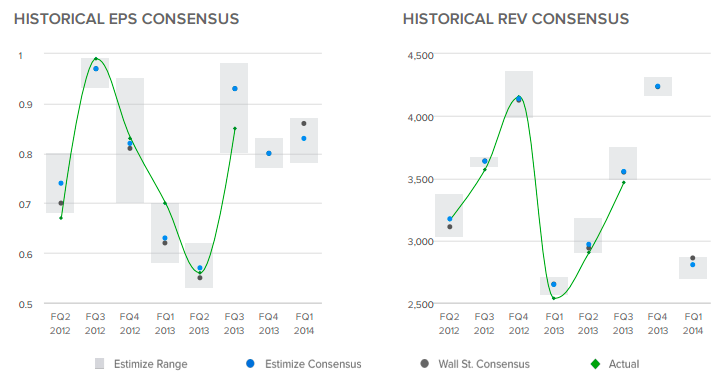Click the gray Estimize range bar for revenue FQ4 2013

coord(658,86)
